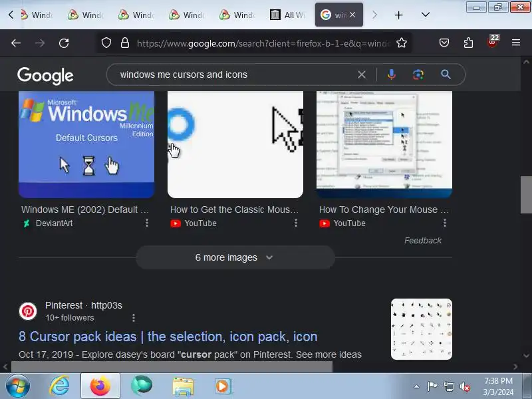Click the classic mouse pointer video thumbnail
532x399 pixels.
click(235, 144)
